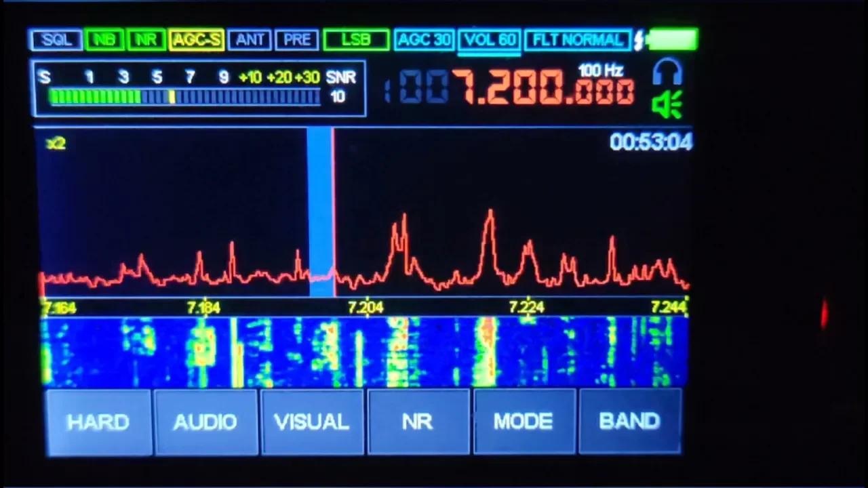Open the LSB mode selector
868x488 pixels.
(x=356, y=40)
